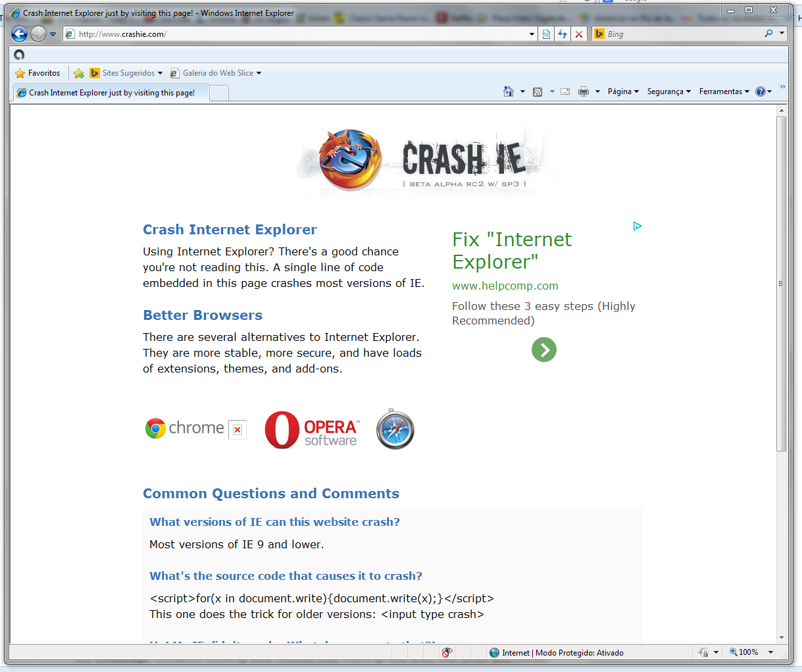
Task: Expand the address bar URL autocomplete dropdown
Action: point(532,34)
